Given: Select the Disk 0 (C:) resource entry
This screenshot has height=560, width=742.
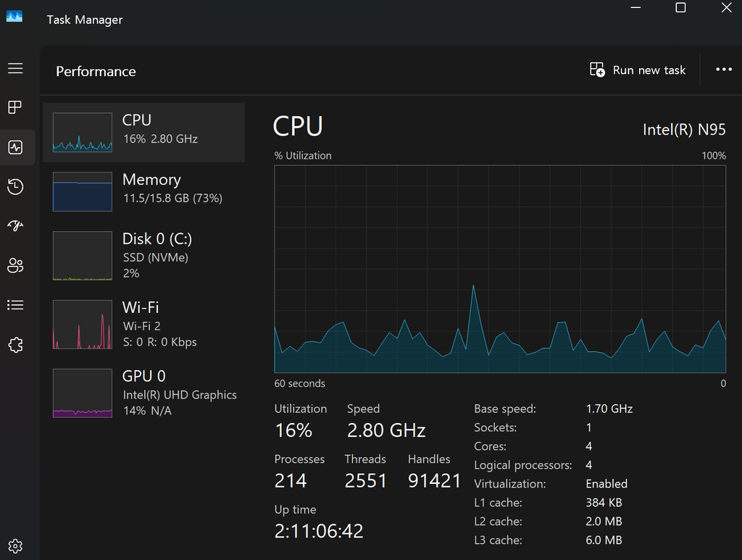Looking at the screenshot, I should coord(144,256).
